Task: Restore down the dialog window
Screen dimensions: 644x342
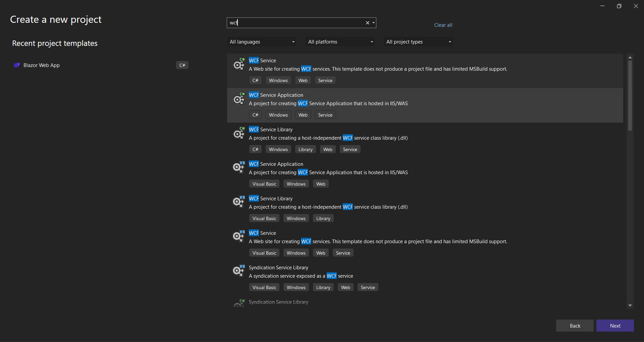Action: click(619, 6)
